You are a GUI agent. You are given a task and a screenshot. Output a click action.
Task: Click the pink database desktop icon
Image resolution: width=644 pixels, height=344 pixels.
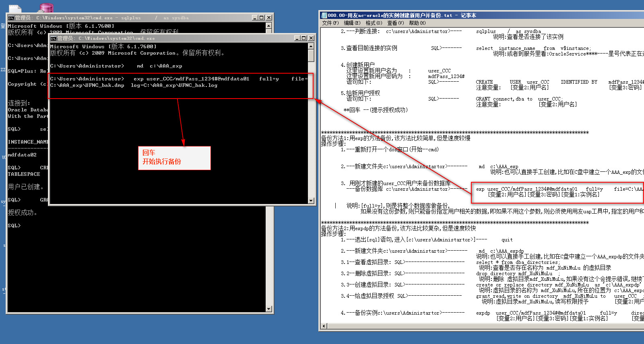coord(46,8)
